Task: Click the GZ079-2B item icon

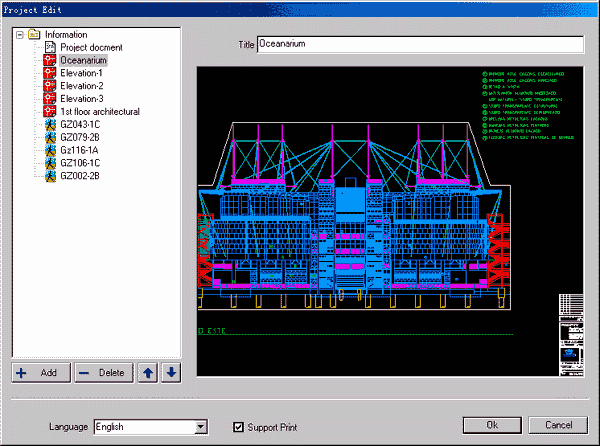Action: coord(50,137)
